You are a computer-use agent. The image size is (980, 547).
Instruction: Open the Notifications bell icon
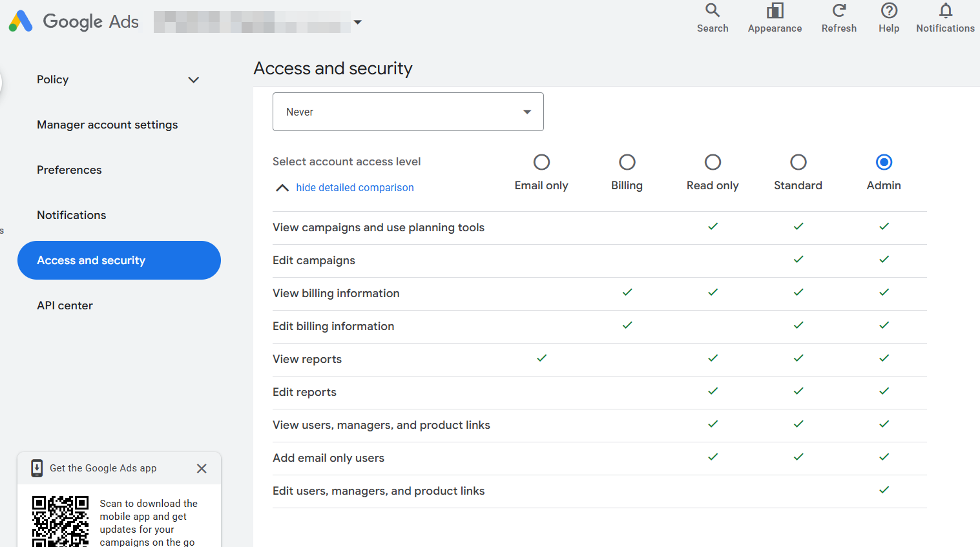click(945, 10)
